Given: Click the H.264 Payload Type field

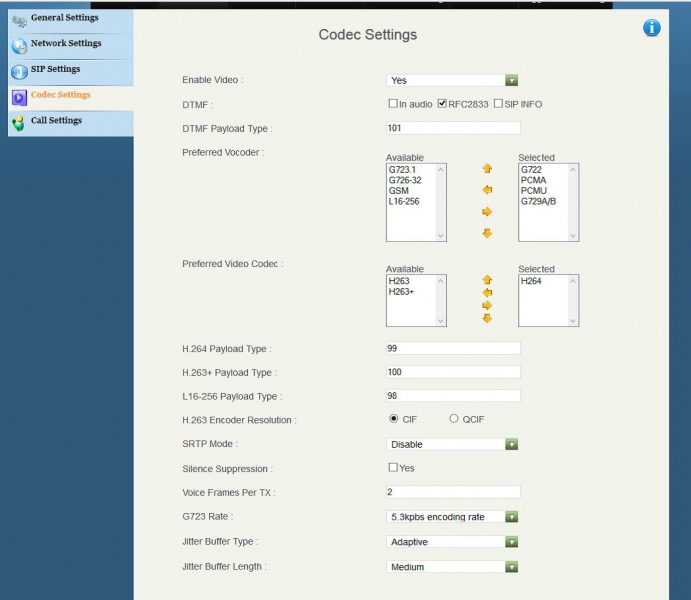Looking at the screenshot, I should click(x=453, y=348).
